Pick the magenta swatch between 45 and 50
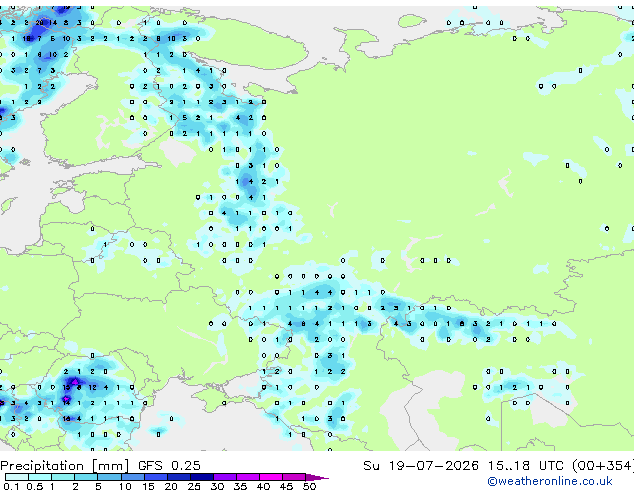This screenshot has width=634, height=490. tap(294, 477)
